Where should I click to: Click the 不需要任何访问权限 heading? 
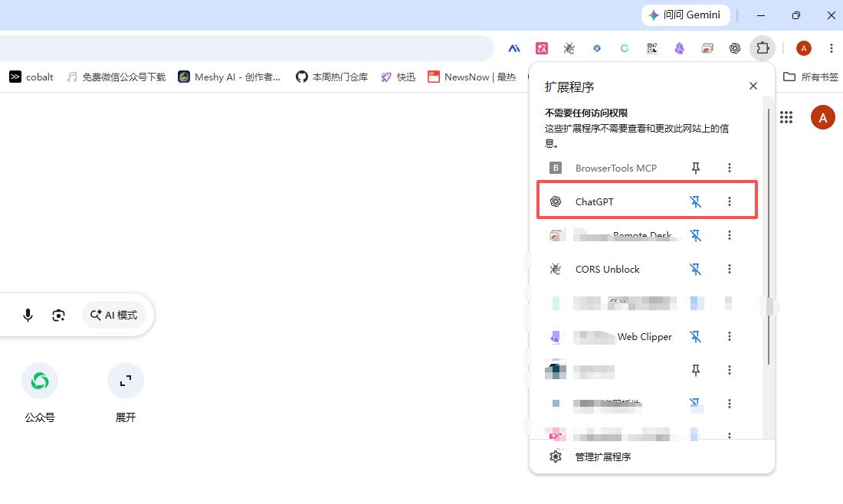[586, 113]
